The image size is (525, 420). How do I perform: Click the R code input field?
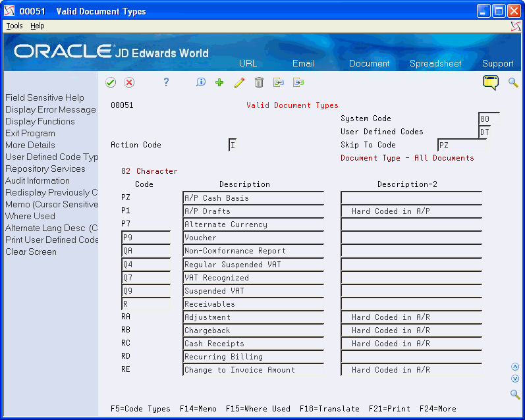pyautogui.click(x=146, y=304)
